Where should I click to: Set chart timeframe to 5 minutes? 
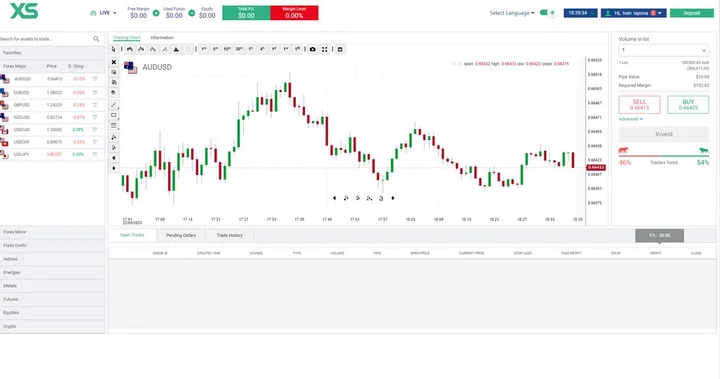click(x=215, y=49)
